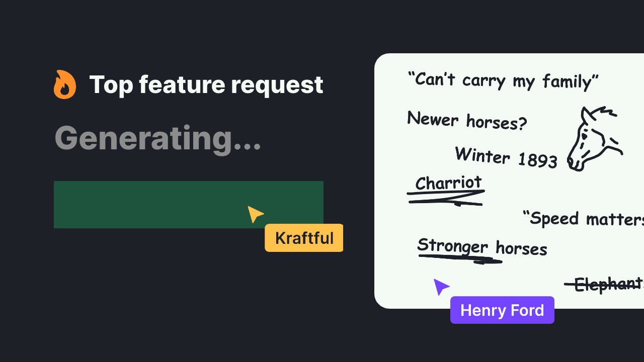Click the horse head sketch
644x362 pixels.
[595, 139]
